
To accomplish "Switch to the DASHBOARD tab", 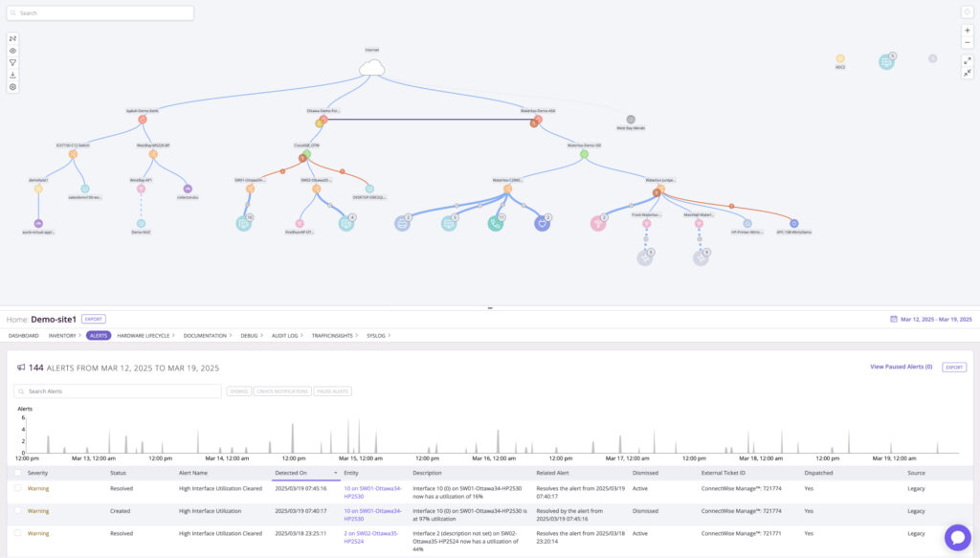I will (x=24, y=335).
